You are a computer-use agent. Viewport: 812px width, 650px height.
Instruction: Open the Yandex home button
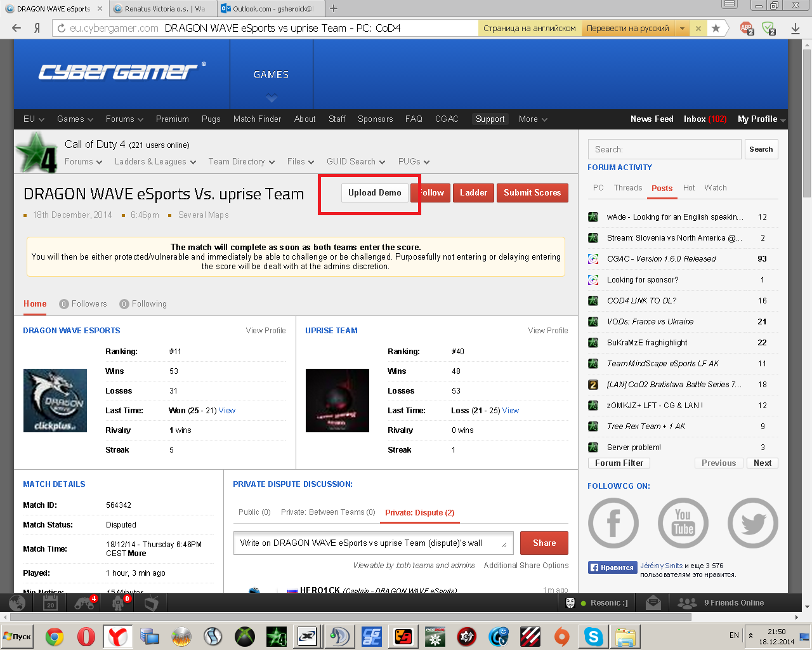point(37,28)
